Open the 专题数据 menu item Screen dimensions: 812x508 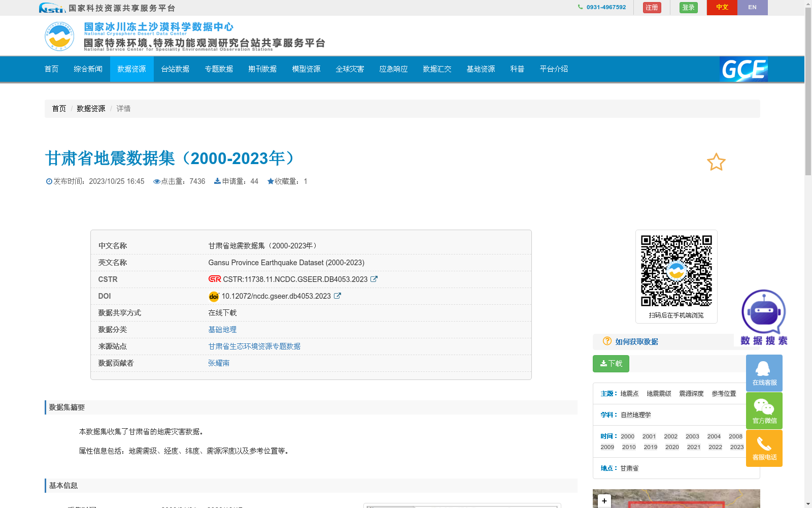[219, 69]
